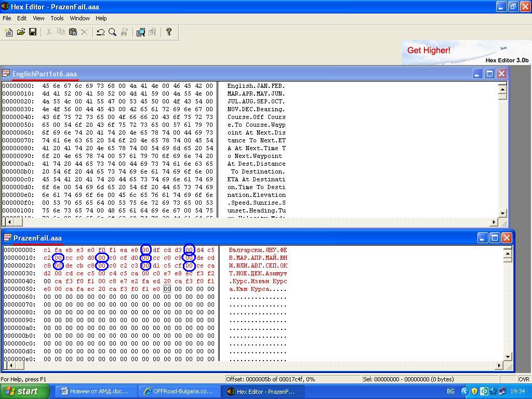The height and width of the screenshot is (399, 532).
Task: Undo the last edit via toolbar
Action: [x=100, y=32]
